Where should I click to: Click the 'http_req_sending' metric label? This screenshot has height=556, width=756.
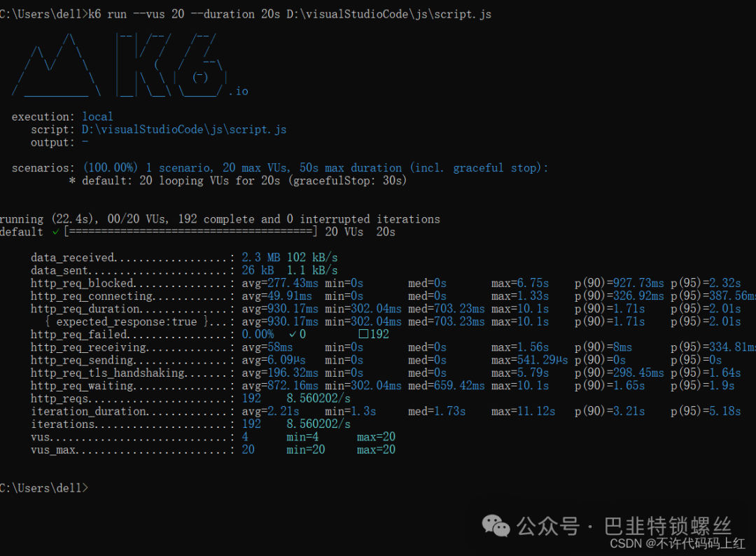coord(83,360)
